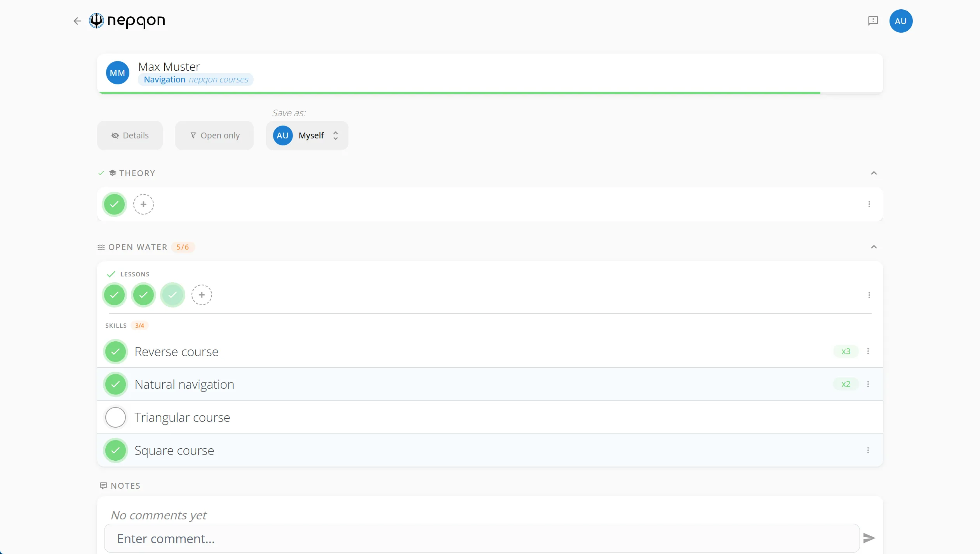The width and height of the screenshot is (980, 554).
Task: Uncheck the Square course skill
Action: coord(115,450)
